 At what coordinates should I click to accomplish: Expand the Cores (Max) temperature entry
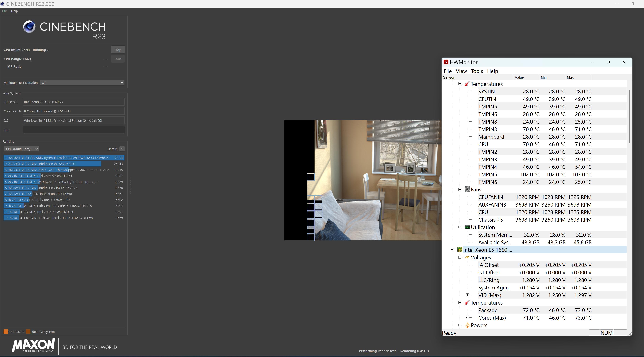(467, 317)
